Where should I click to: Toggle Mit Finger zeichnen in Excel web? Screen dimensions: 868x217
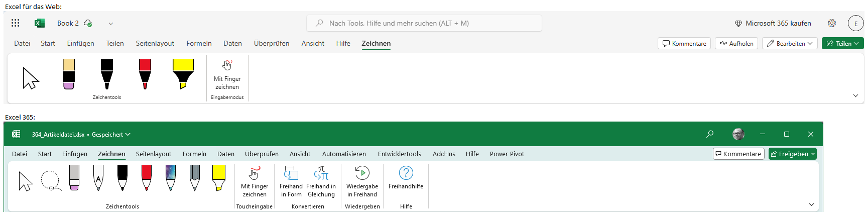(227, 74)
